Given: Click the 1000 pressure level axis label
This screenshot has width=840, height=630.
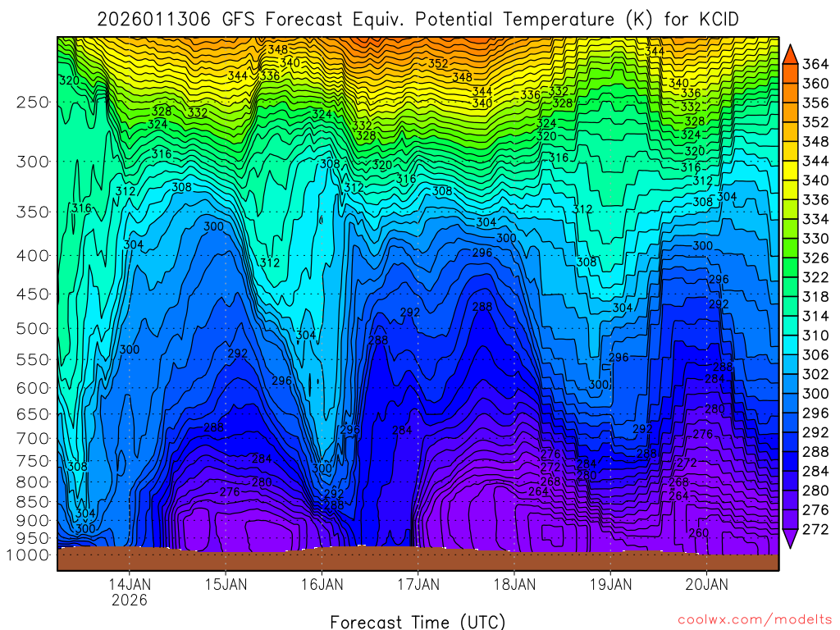Looking at the screenshot, I should 27,555.
